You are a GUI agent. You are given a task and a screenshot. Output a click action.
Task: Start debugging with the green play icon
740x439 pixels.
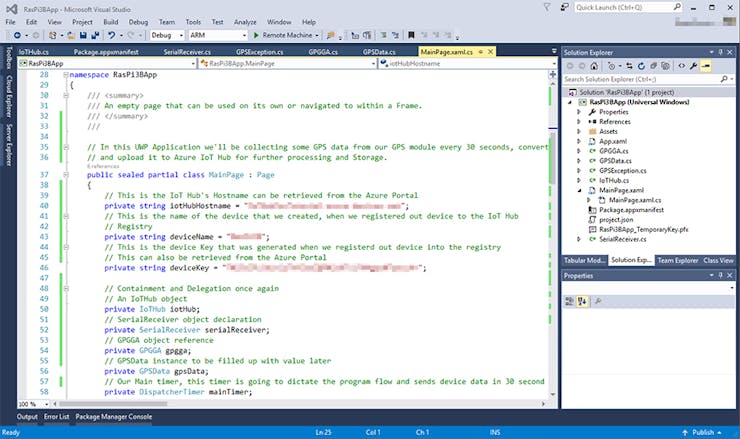tap(256, 35)
